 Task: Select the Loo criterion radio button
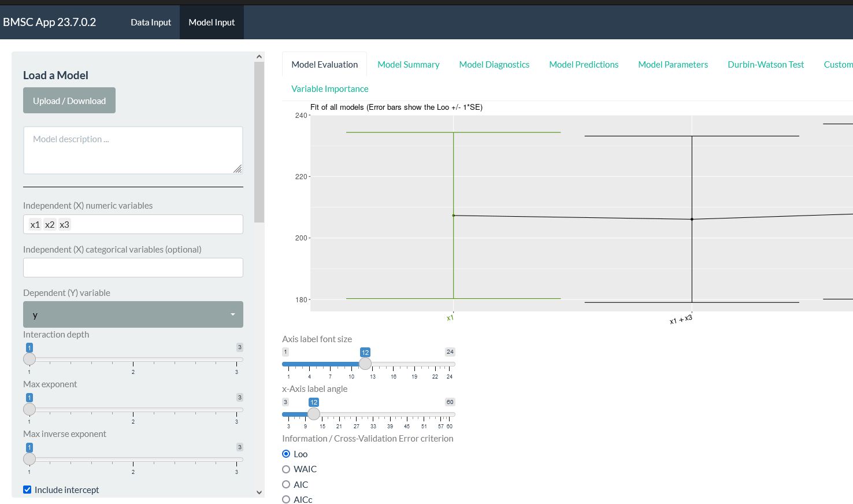click(x=286, y=454)
